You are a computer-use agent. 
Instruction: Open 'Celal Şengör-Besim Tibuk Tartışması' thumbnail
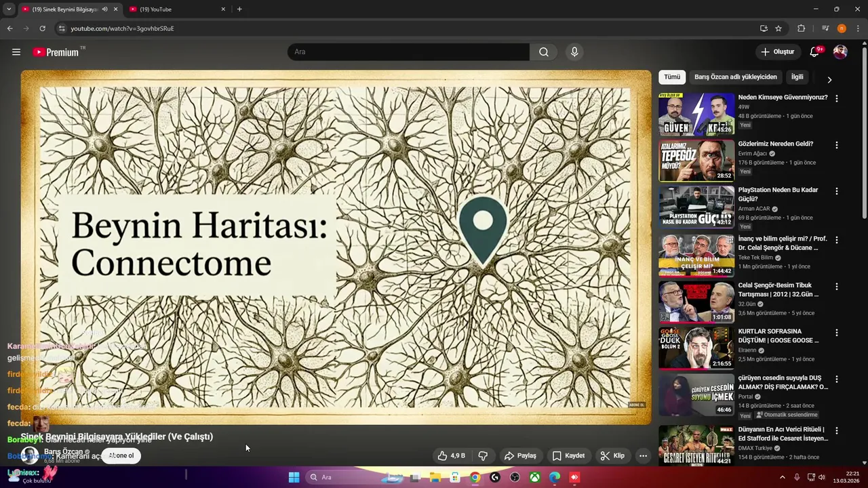point(696,302)
